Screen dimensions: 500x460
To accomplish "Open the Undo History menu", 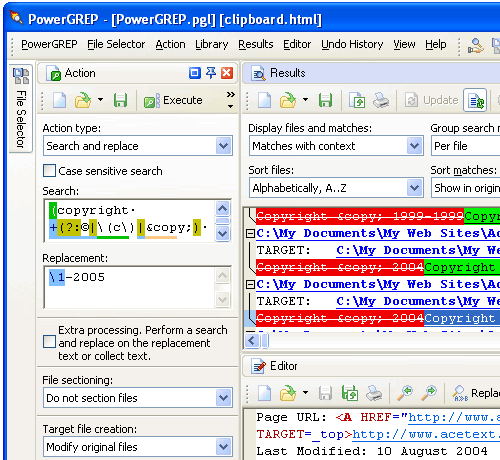I will 352,44.
